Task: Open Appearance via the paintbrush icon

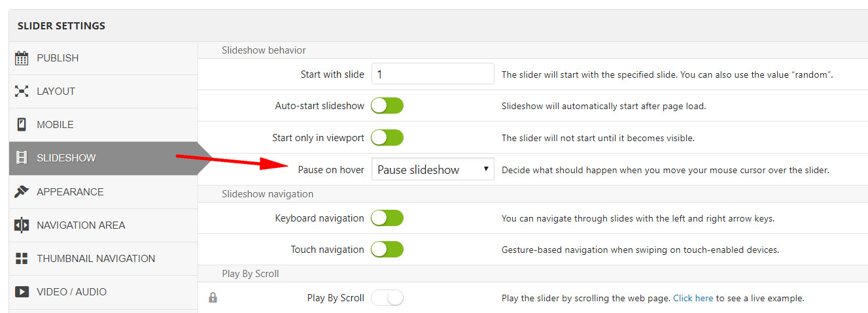Action: point(22,191)
